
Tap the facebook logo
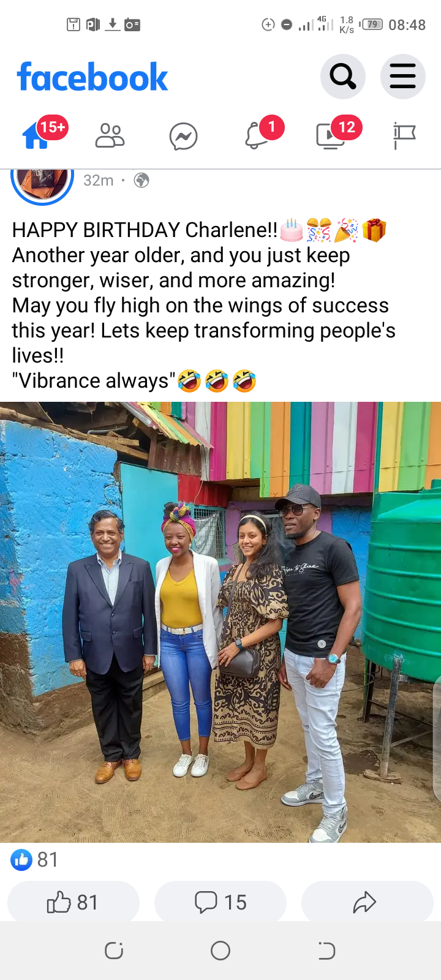[92, 77]
